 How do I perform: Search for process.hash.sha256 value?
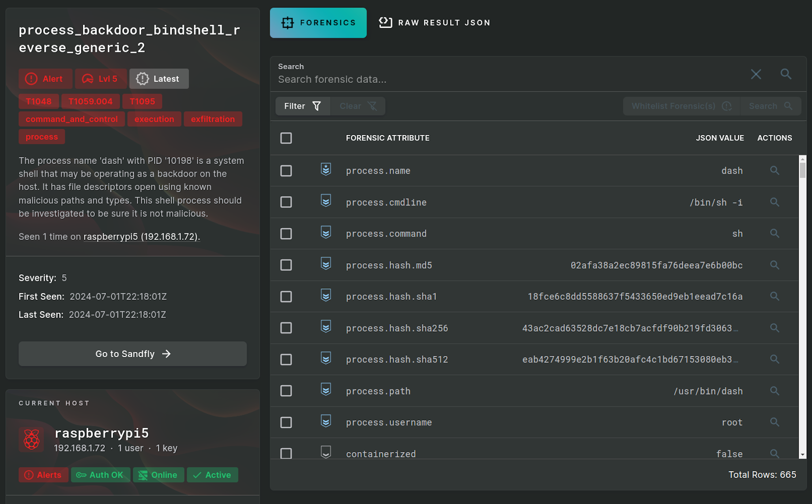[774, 328]
